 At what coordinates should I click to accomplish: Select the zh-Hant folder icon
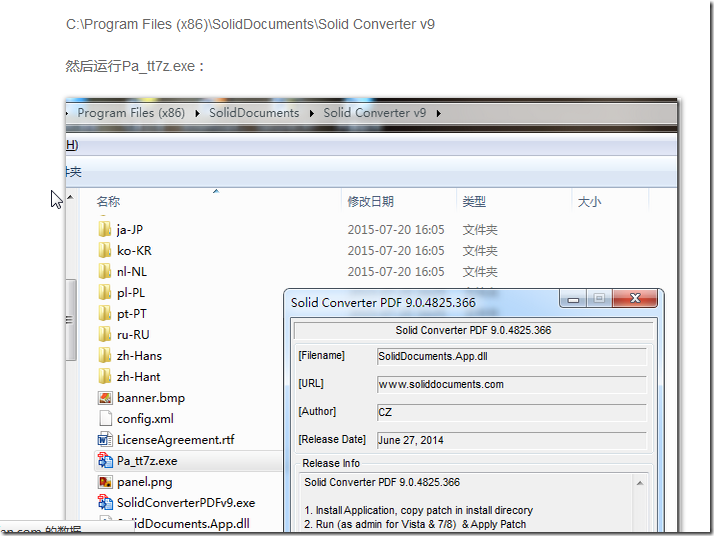[105, 376]
